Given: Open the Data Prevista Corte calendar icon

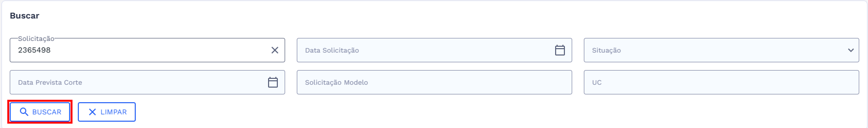Looking at the screenshot, I should [273, 82].
